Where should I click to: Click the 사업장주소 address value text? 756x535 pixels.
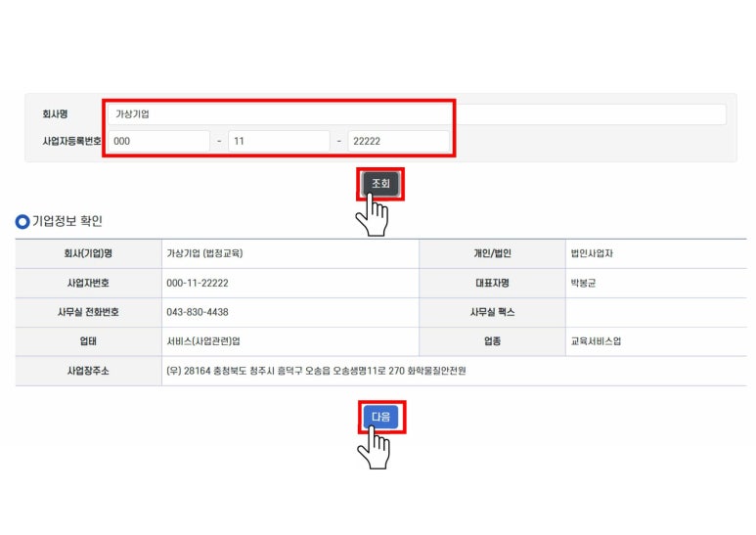point(316,371)
